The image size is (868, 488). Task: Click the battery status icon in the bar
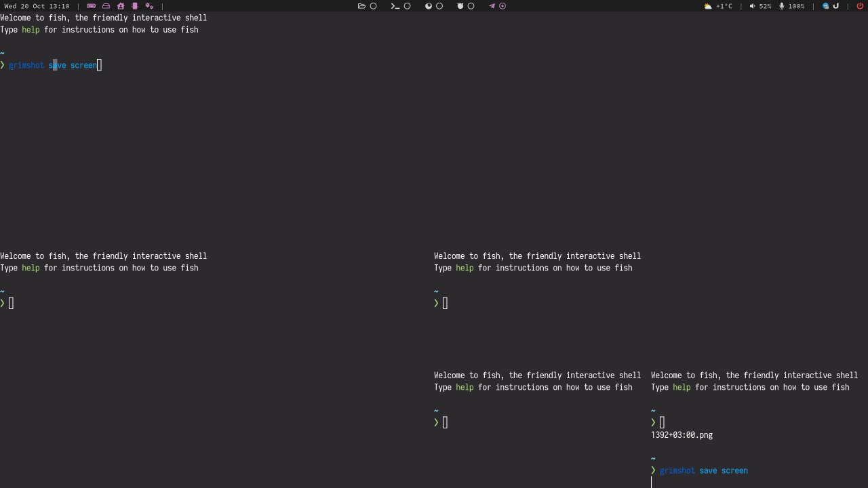(x=91, y=6)
